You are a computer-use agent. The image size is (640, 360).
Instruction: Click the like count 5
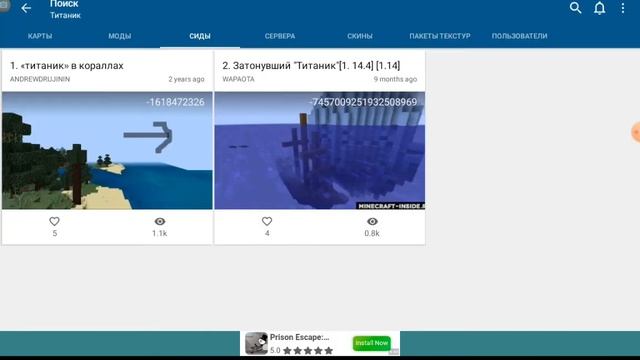(54, 233)
